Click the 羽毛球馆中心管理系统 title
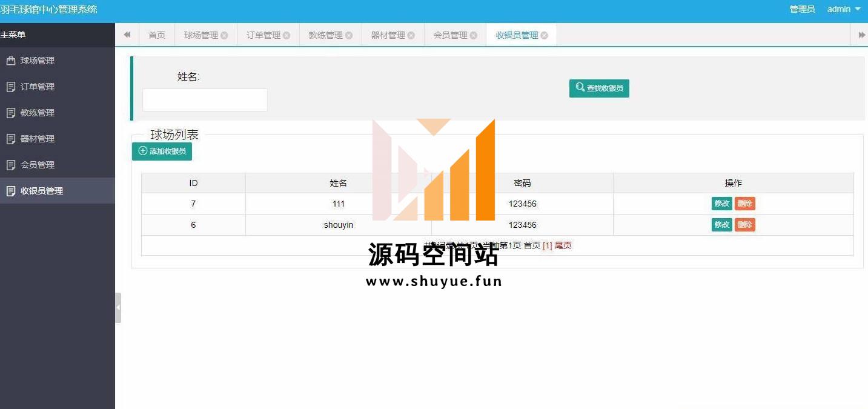 (48, 9)
